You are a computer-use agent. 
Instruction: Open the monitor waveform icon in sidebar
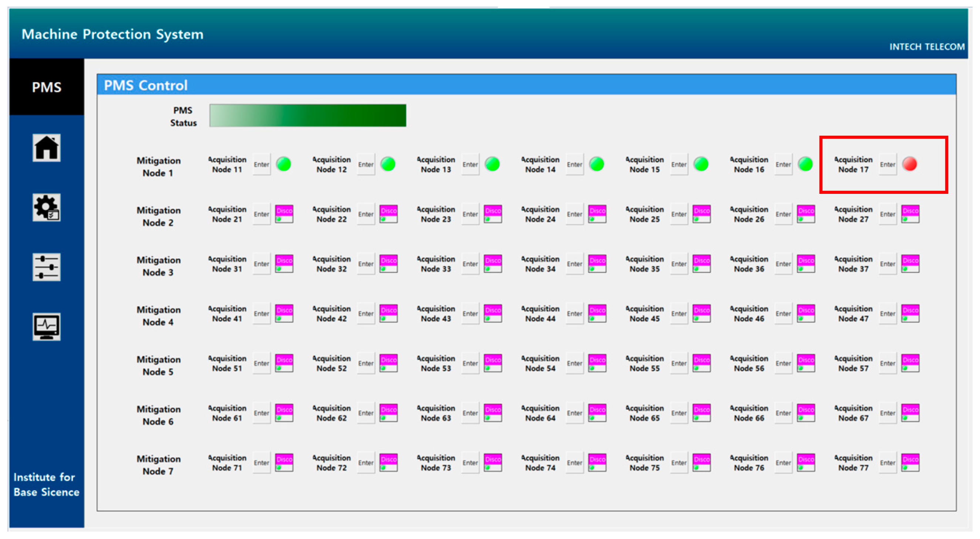click(46, 326)
